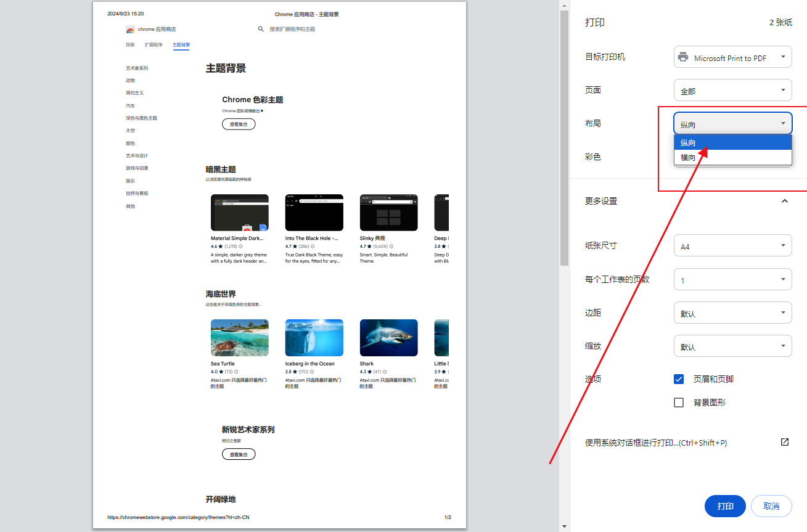This screenshot has width=807, height=532.
Task: Click 游戏与动漫 category in sidebar
Action: (137, 168)
